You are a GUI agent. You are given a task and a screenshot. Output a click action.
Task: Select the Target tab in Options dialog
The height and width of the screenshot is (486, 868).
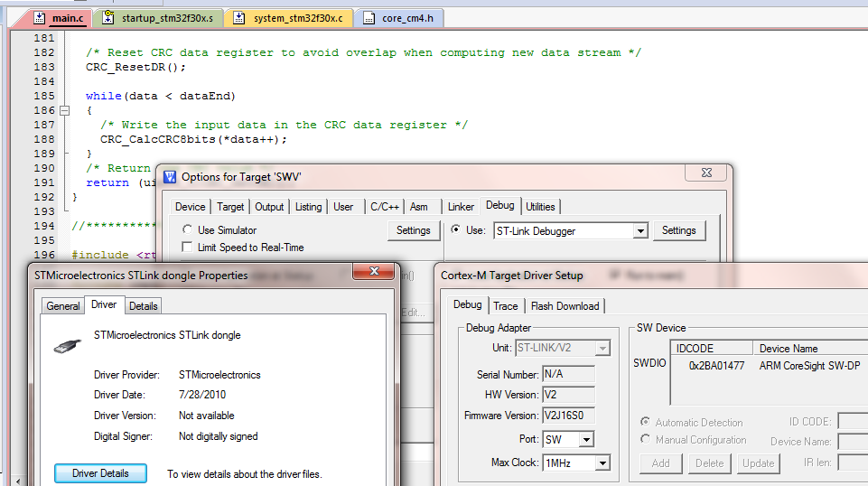coord(230,207)
